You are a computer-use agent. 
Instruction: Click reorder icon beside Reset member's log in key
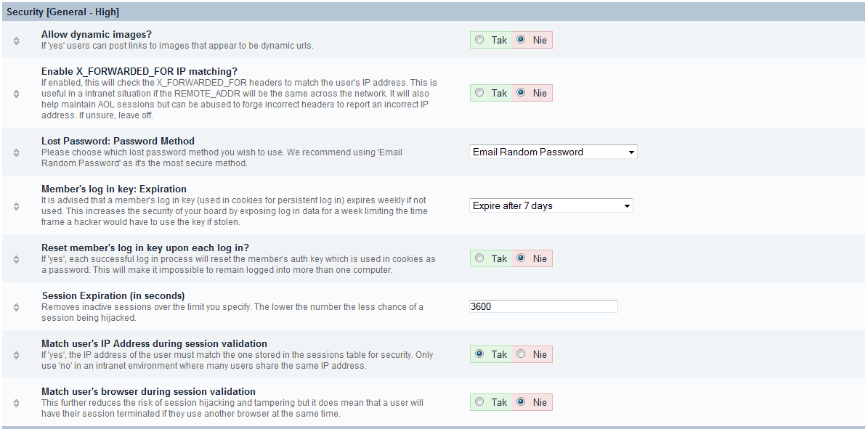(16, 259)
